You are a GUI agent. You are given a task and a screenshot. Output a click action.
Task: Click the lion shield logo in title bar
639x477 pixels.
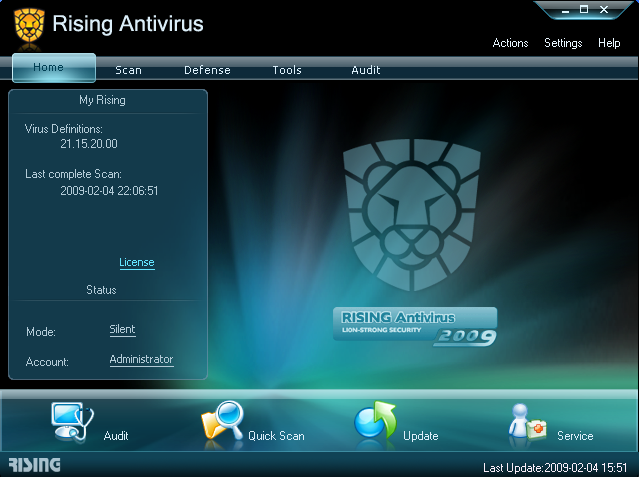point(29,25)
